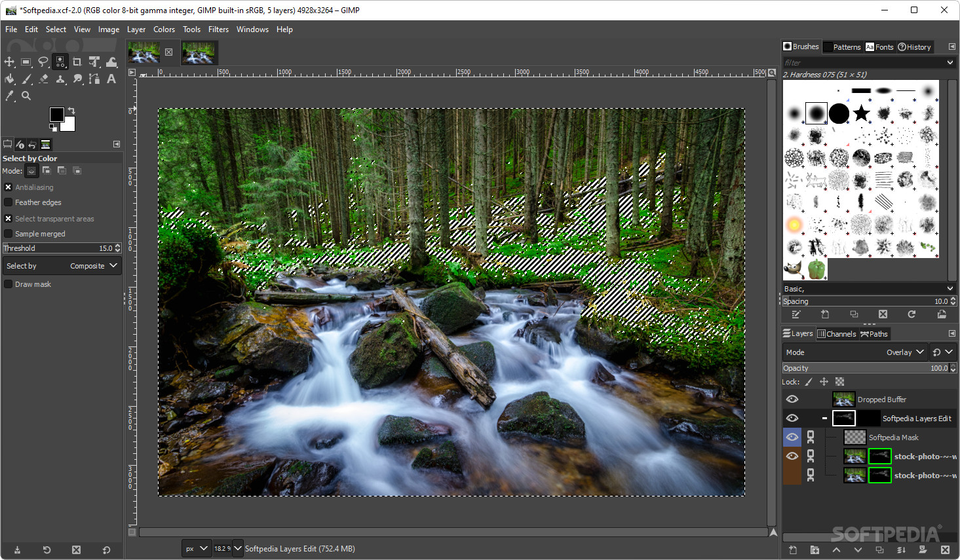This screenshot has height=560, width=960.
Task: Open the Layers dock configure menu
Action: [x=951, y=334]
